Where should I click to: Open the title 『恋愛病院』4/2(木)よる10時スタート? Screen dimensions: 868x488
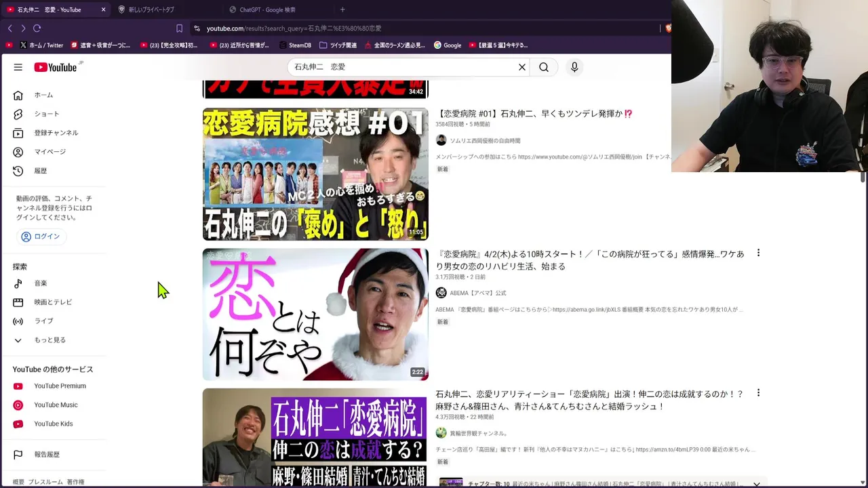pos(590,260)
